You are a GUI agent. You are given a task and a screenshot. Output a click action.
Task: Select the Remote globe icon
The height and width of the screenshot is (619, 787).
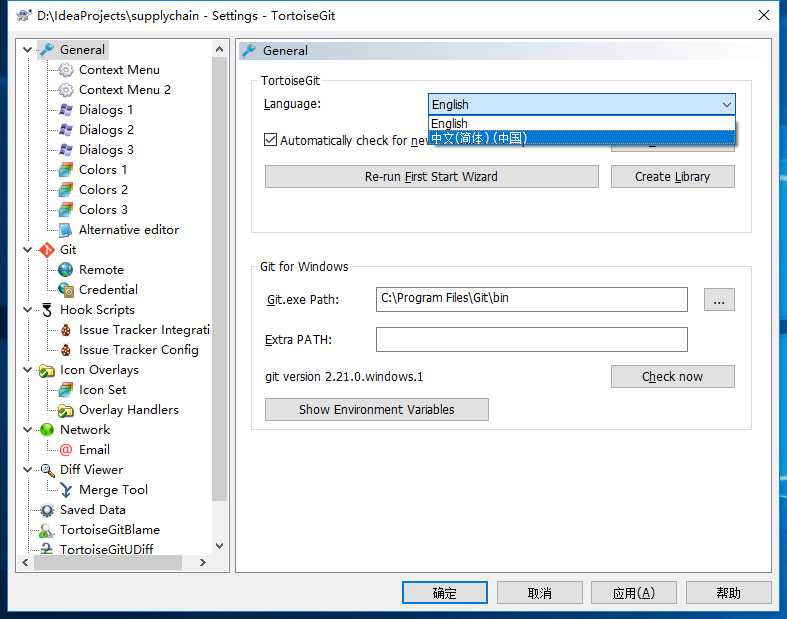[65, 270]
